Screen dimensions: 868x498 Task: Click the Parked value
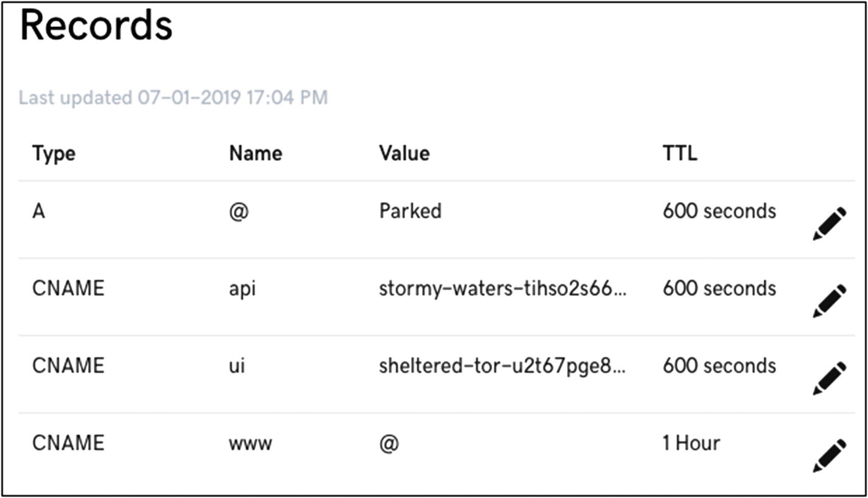(410, 212)
